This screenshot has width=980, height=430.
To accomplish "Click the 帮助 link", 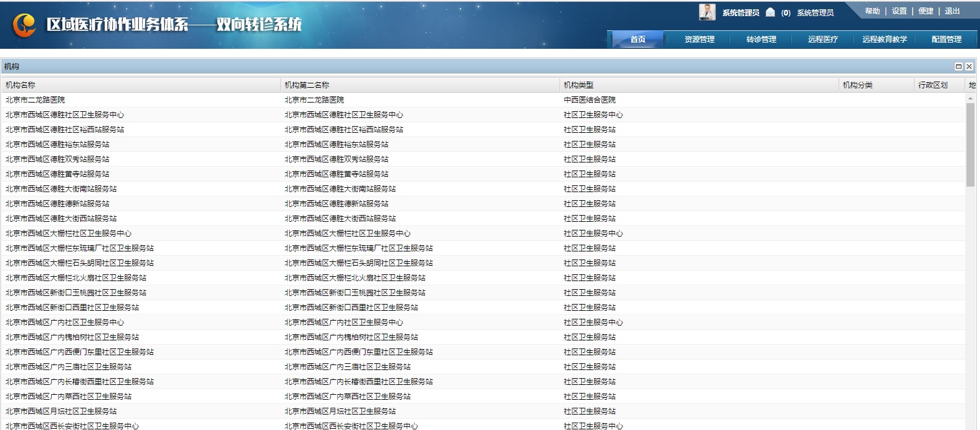I will pyautogui.click(x=872, y=11).
